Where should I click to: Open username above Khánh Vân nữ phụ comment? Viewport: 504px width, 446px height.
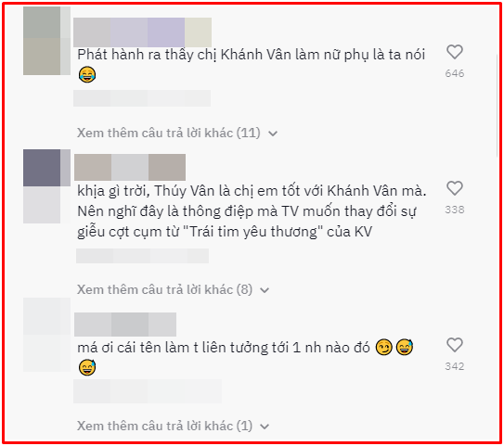(x=142, y=32)
